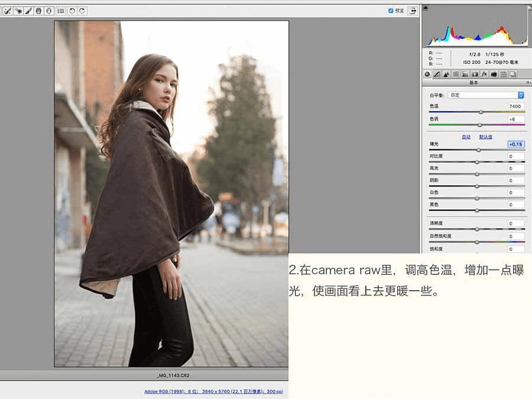Uncheck the 预览 preview checkbox
The height and width of the screenshot is (399, 532).
391,11
